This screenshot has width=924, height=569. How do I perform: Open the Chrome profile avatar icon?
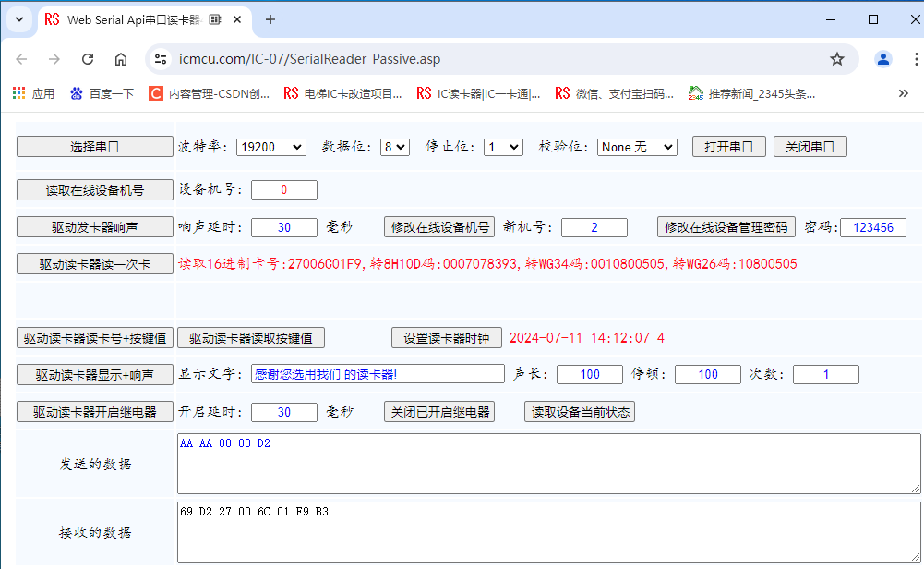(883, 59)
